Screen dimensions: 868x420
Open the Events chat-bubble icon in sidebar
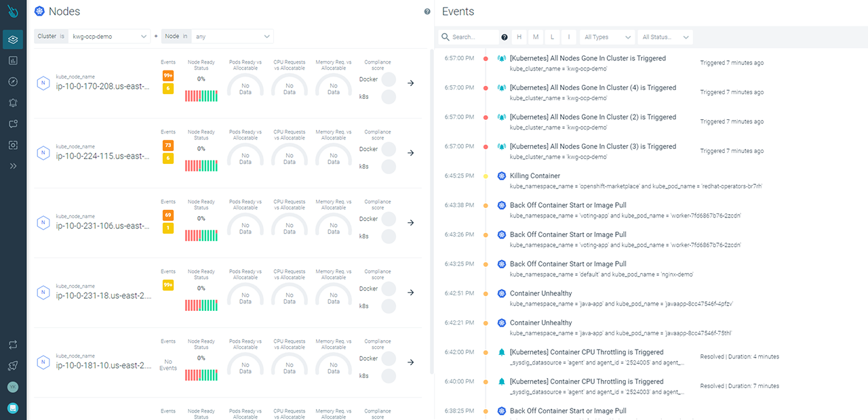13,124
